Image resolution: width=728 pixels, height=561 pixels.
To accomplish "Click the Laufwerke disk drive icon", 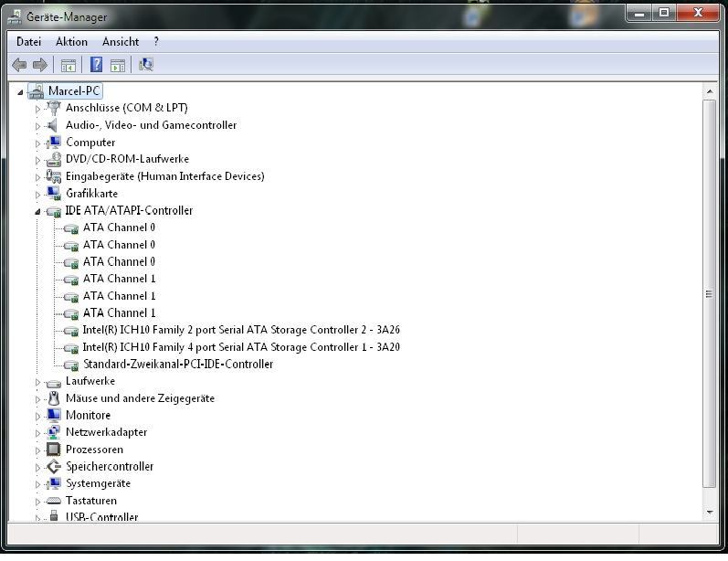I will pyautogui.click(x=53, y=383).
